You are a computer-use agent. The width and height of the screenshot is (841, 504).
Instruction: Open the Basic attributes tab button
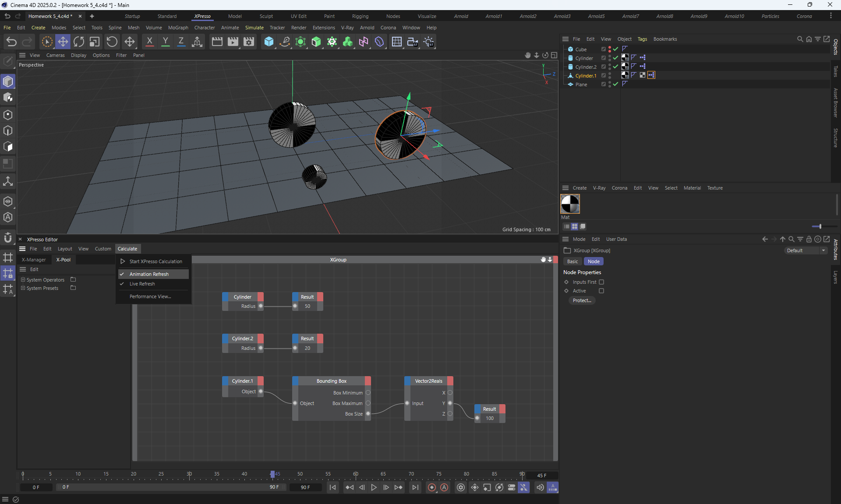(572, 261)
